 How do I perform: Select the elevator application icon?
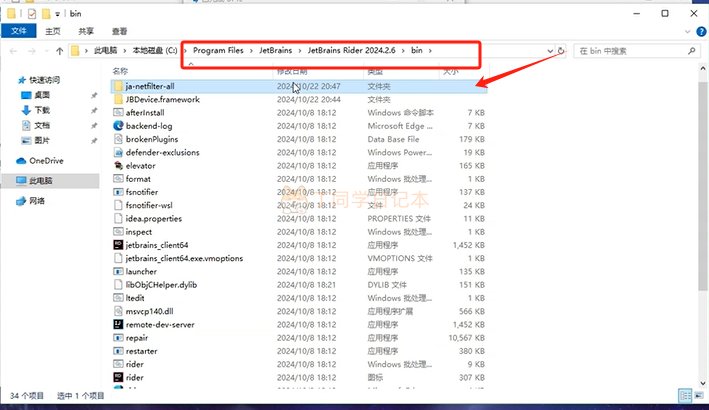coord(118,166)
